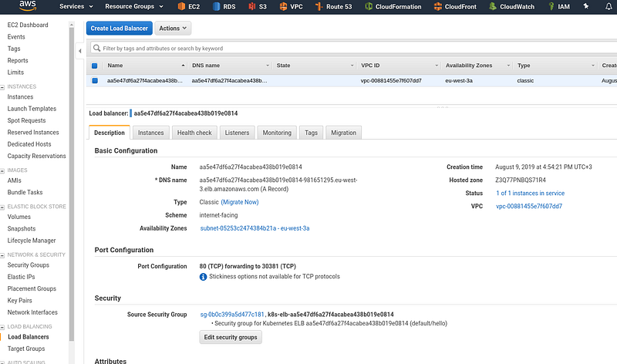Open Events in sidebar
Viewport: 617px width, 364px height.
(16, 36)
